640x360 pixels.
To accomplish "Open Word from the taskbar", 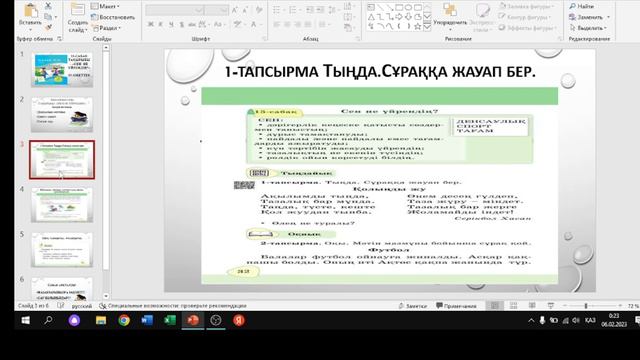I will tap(147, 320).
